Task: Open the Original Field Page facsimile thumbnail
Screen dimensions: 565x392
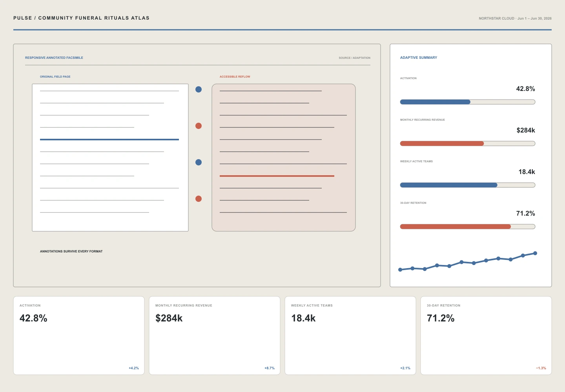Action: [110, 158]
